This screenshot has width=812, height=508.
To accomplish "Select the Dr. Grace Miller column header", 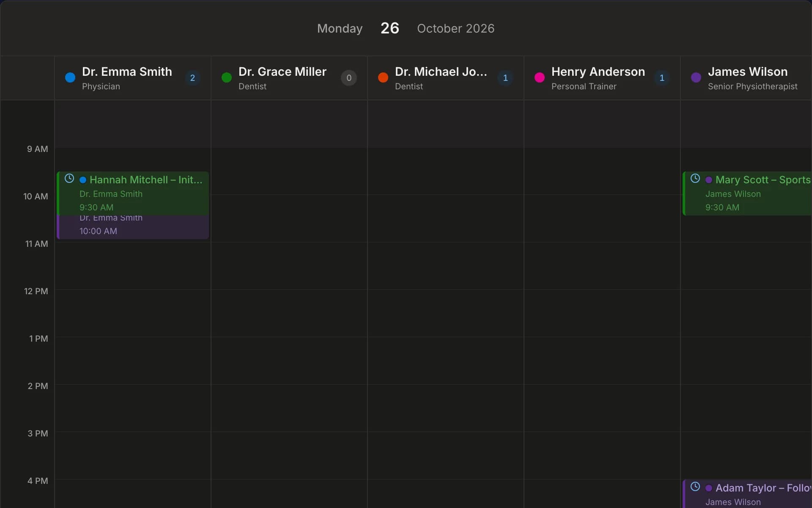I will 289,78.
